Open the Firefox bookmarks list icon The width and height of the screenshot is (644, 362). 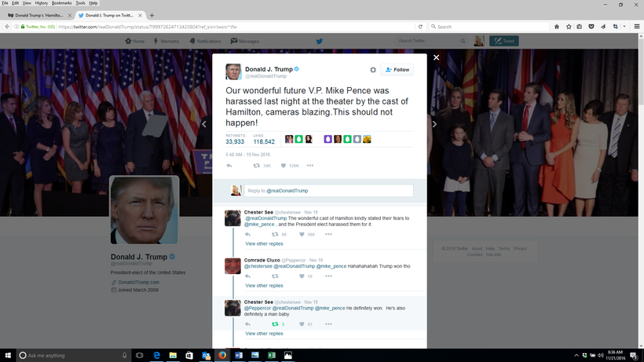tap(579, 27)
